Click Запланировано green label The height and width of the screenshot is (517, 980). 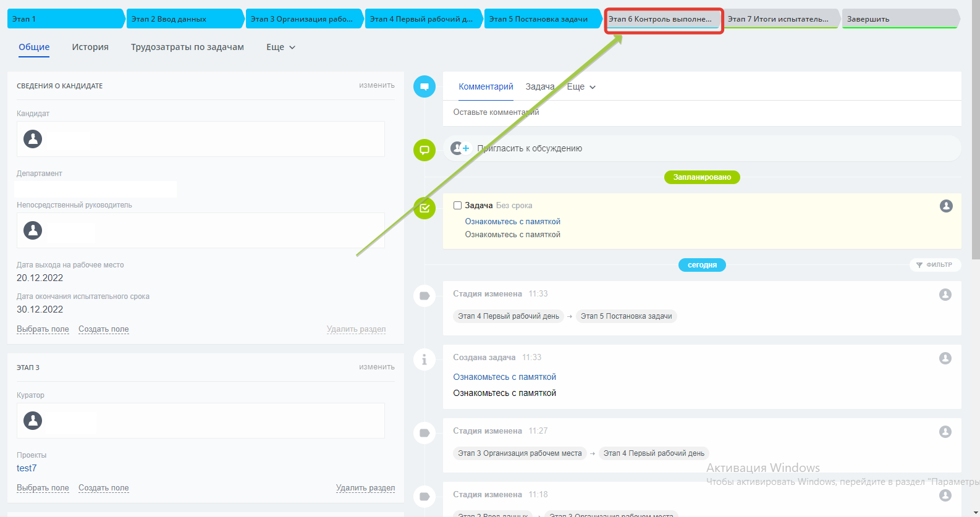(x=702, y=177)
